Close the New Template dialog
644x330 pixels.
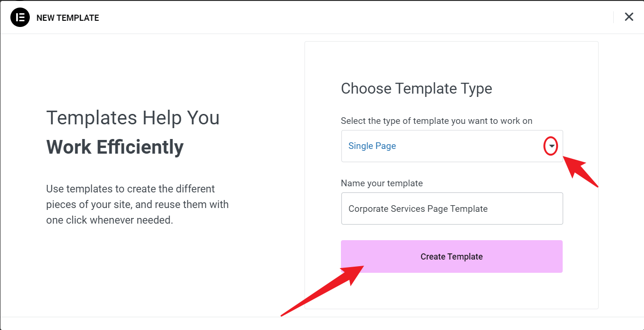629,17
